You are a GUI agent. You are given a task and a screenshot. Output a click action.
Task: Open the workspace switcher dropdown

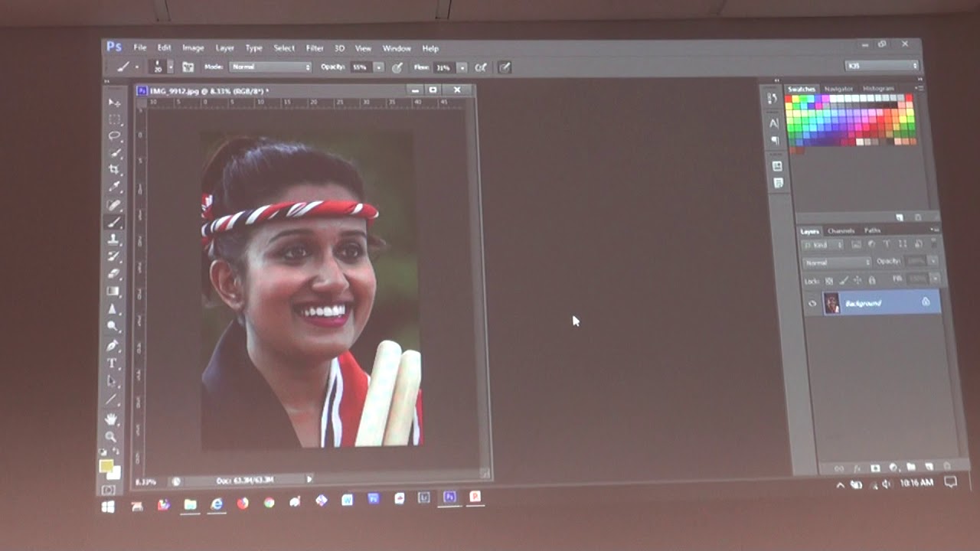click(882, 66)
